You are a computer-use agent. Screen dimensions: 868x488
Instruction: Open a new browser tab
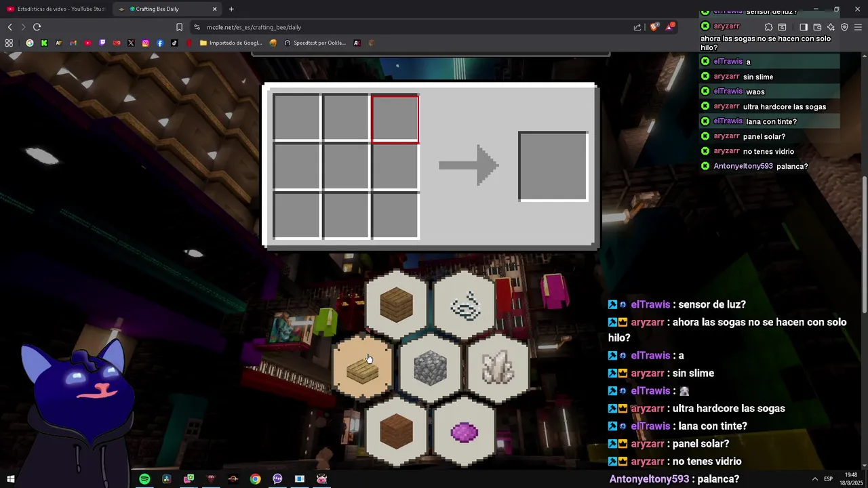coord(231,9)
